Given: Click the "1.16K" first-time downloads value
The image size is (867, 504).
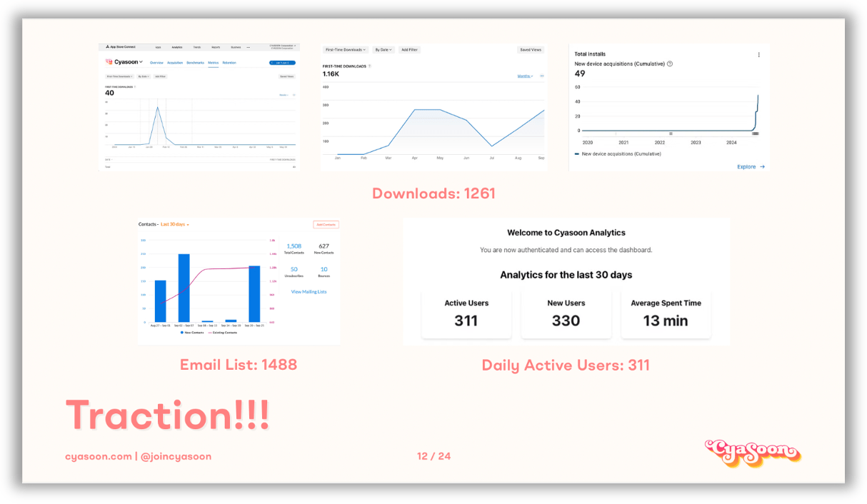Looking at the screenshot, I should [x=330, y=74].
